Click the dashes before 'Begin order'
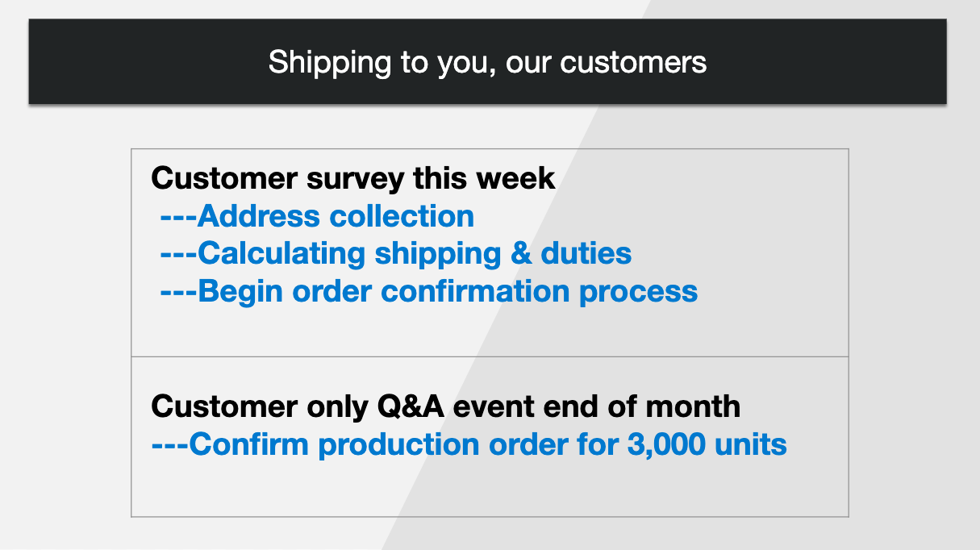The image size is (980, 550). [x=178, y=290]
